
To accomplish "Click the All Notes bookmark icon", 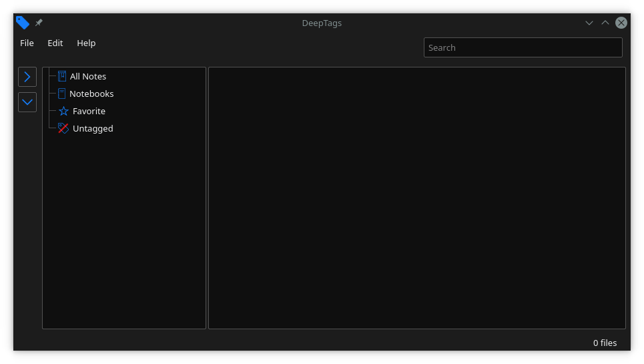I will click(x=62, y=76).
